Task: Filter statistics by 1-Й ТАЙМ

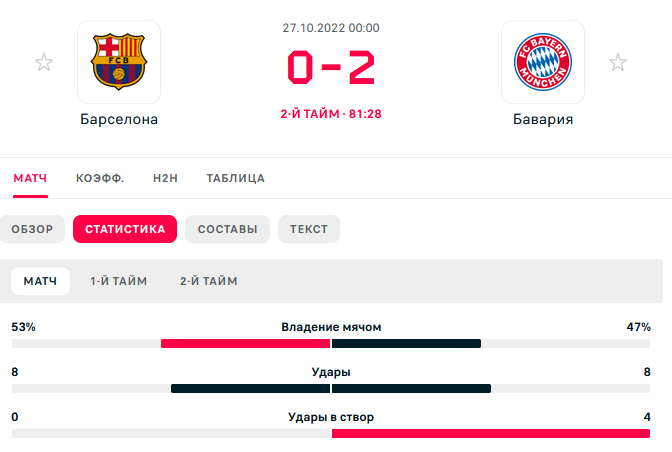Action: [x=118, y=281]
